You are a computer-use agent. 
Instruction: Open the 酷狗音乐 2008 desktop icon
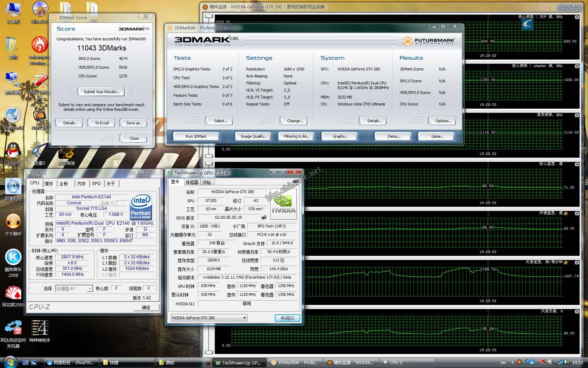(x=13, y=264)
